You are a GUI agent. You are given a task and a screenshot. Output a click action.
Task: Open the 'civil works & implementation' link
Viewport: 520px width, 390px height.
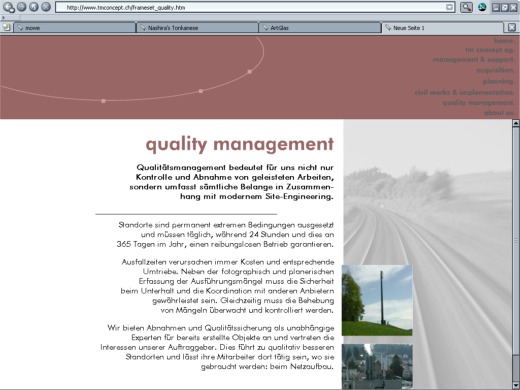(464, 92)
